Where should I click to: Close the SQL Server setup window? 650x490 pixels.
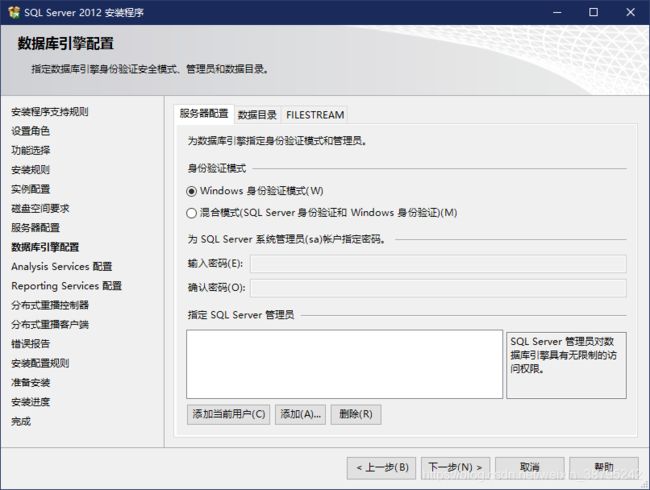631,12
